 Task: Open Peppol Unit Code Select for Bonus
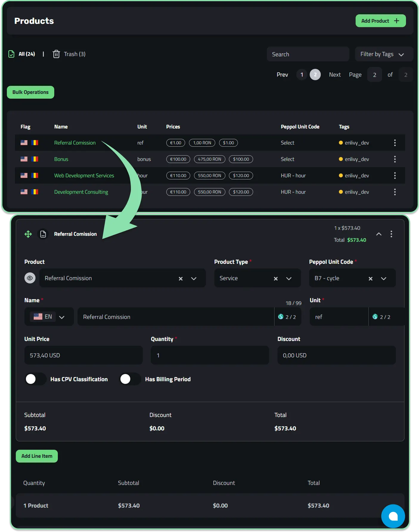tap(287, 159)
